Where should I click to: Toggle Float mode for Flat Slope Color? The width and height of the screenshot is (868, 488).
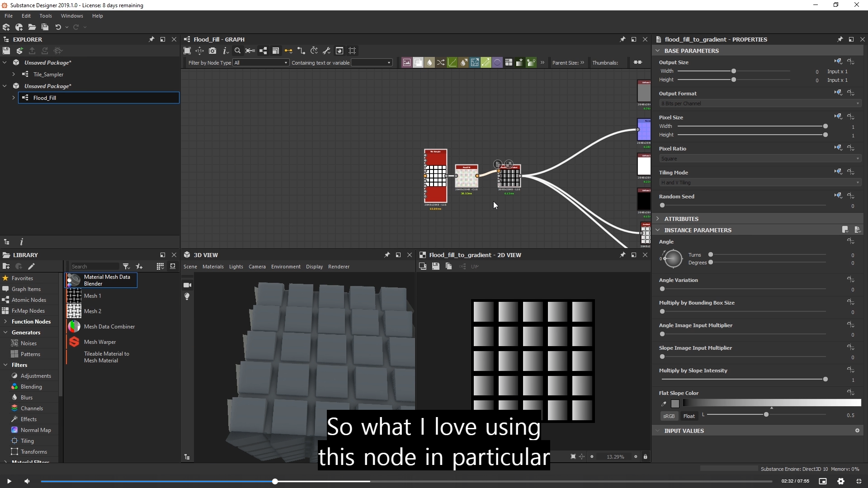tap(689, 416)
